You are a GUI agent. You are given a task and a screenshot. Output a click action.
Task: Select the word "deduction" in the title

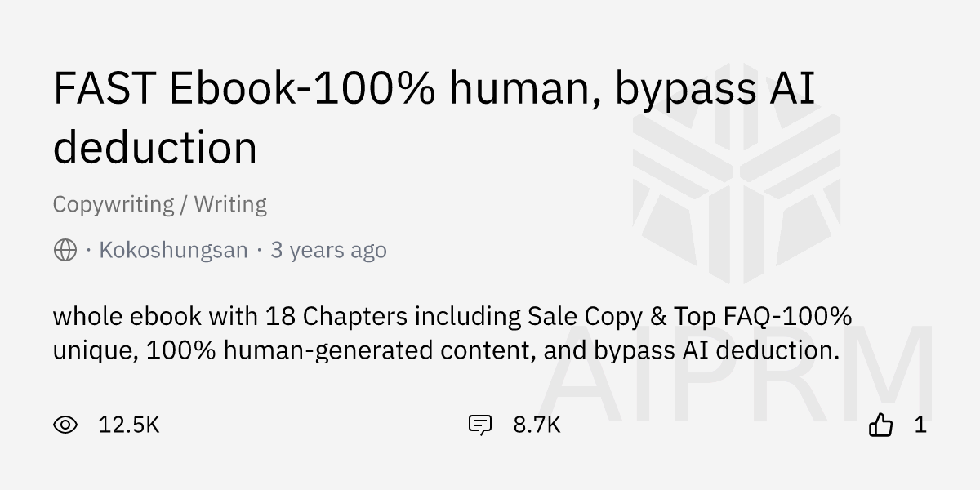(x=155, y=148)
